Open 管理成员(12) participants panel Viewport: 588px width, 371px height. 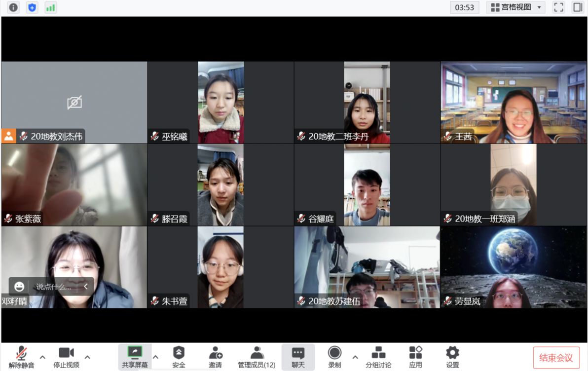[257, 357]
